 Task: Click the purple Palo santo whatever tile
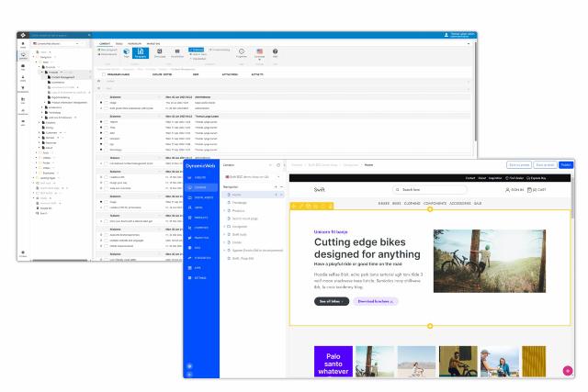(332, 361)
